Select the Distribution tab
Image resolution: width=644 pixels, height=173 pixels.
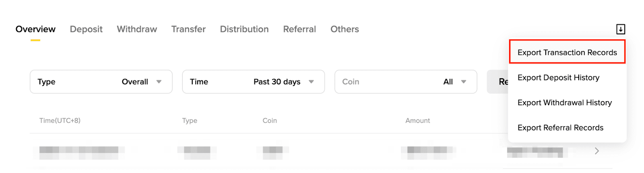244,29
